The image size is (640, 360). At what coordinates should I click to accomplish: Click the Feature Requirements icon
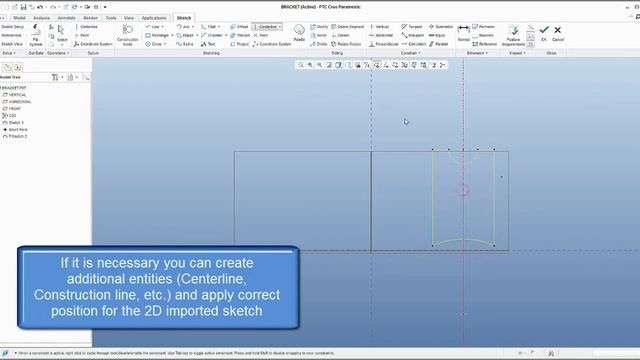click(x=513, y=35)
